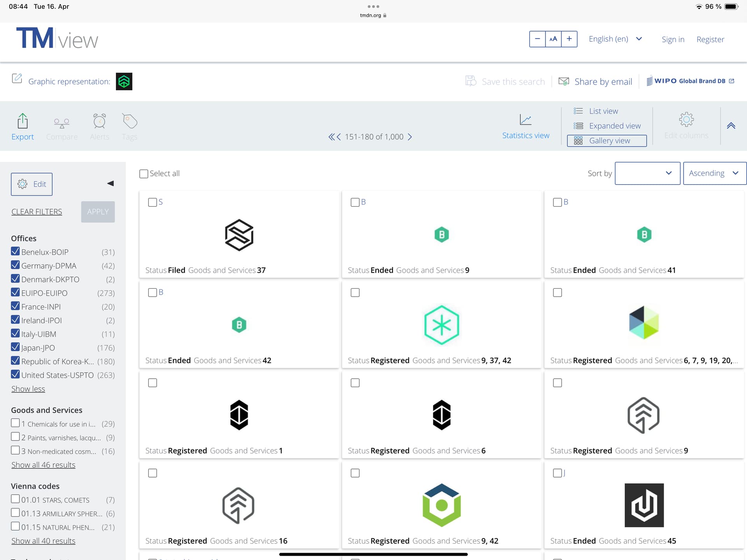Open WIPO Global Brand DB link
Screen dimensions: 747x560
point(690,81)
